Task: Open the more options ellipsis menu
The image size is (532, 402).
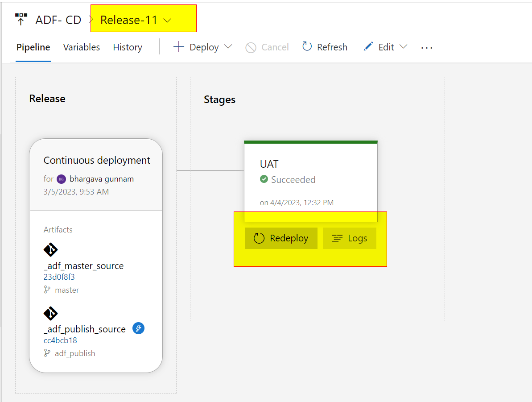Action: 426,48
